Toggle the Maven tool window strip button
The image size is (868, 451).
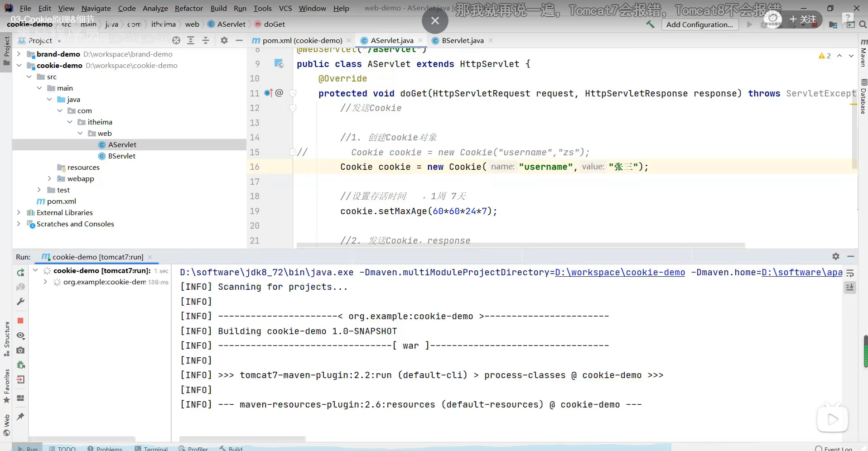click(x=863, y=53)
